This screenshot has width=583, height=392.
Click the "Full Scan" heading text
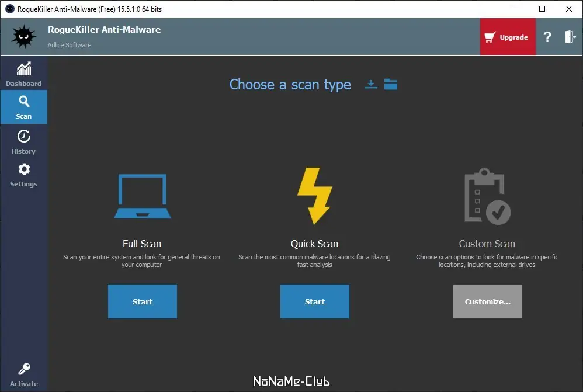[142, 244]
